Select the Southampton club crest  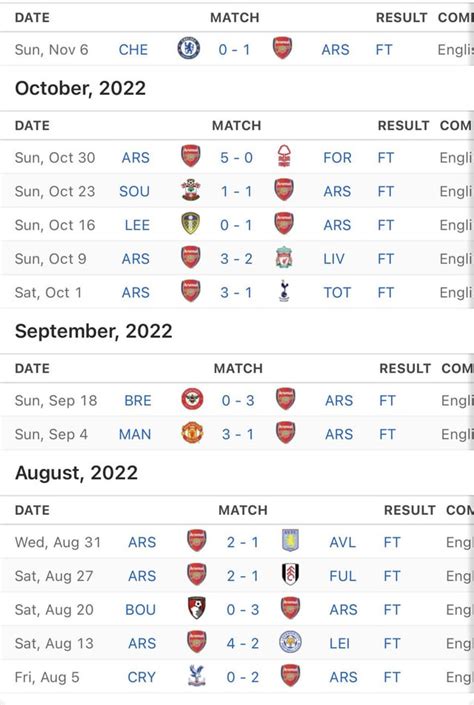coord(191,190)
